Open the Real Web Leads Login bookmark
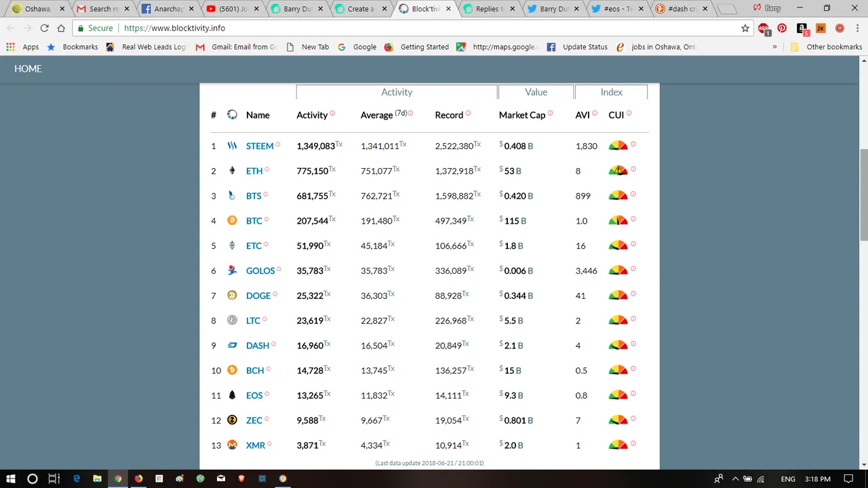868x488 pixels. [146, 47]
